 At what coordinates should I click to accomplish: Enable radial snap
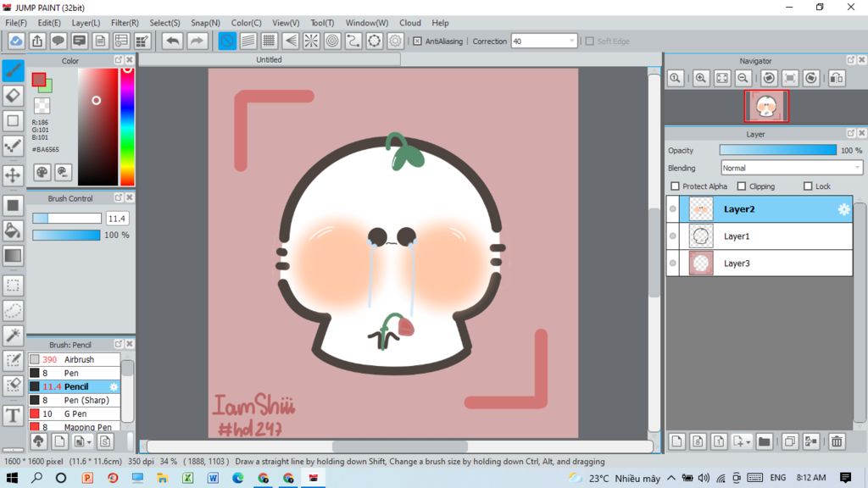coord(311,41)
